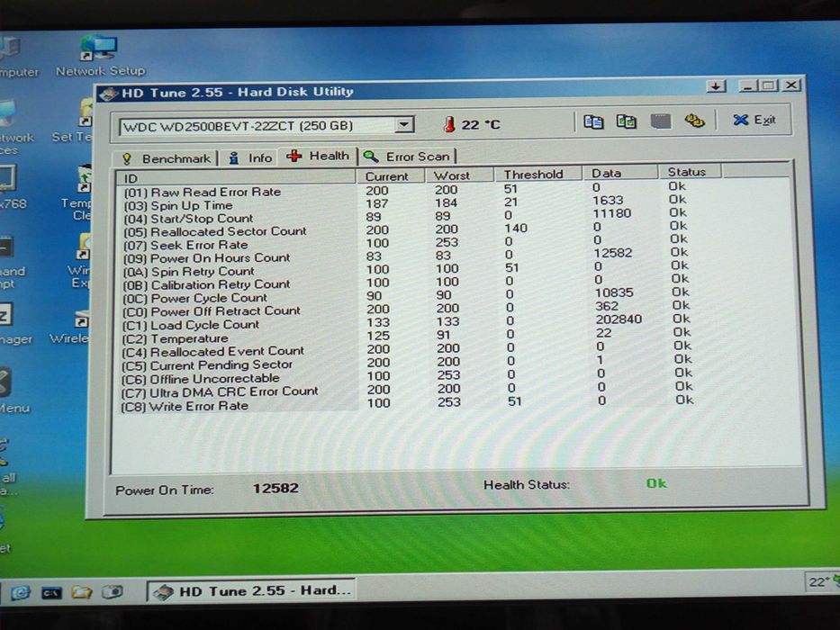Click the Exit button
Viewport: 840px width, 630px height.
[754, 120]
